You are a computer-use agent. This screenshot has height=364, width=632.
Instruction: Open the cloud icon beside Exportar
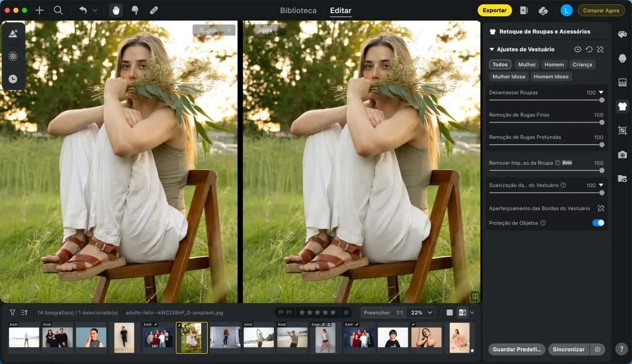click(543, 10)
